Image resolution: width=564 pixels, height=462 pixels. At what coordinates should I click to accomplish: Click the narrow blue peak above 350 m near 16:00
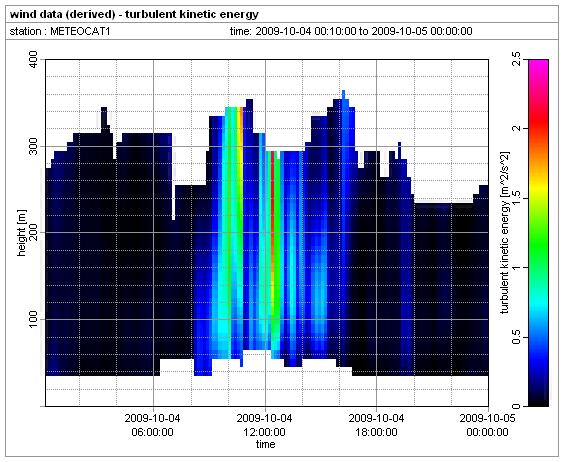point(344,94)
